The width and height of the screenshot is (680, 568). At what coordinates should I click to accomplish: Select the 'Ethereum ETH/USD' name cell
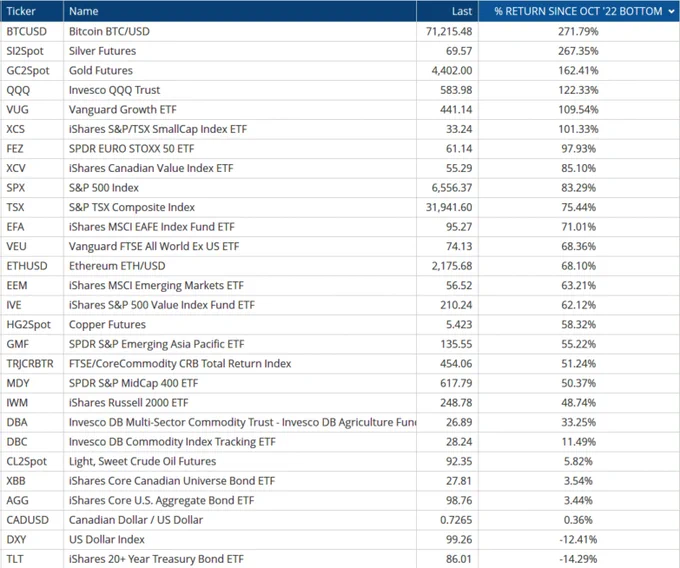pos(240,266)
